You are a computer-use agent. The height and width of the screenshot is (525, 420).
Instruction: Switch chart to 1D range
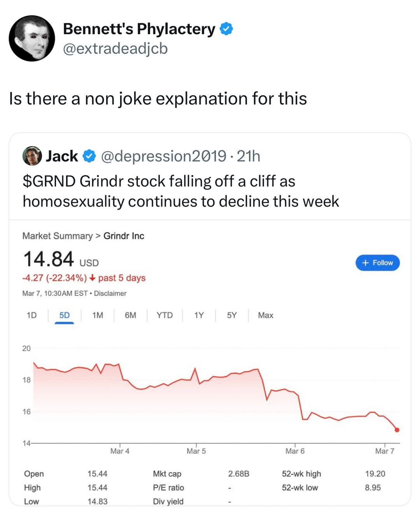coord(31,315)
